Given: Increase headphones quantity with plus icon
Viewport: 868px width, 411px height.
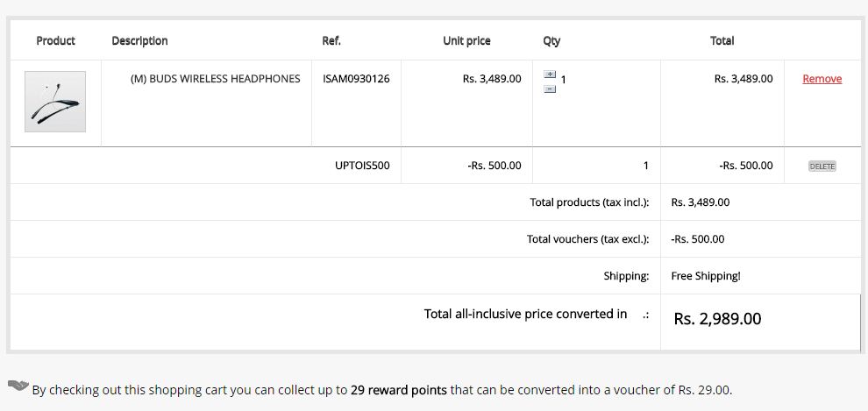Looking at the screenshot, I should (550, 74).
